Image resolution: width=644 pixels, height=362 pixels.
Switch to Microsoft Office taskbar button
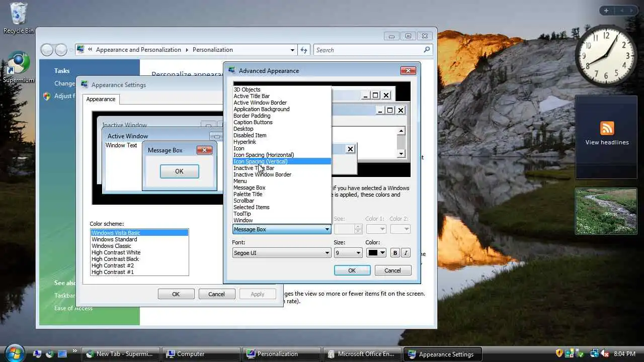(x=362, y=354)
